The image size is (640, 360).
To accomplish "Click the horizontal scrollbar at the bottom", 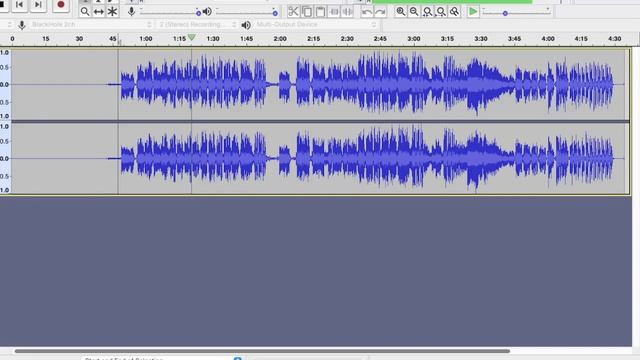I will point(262,351).
